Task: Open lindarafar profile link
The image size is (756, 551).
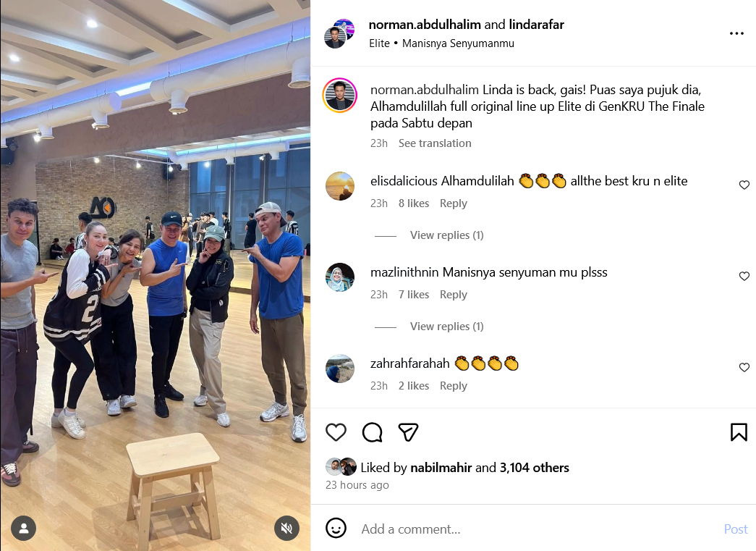Action: (537, 25)
